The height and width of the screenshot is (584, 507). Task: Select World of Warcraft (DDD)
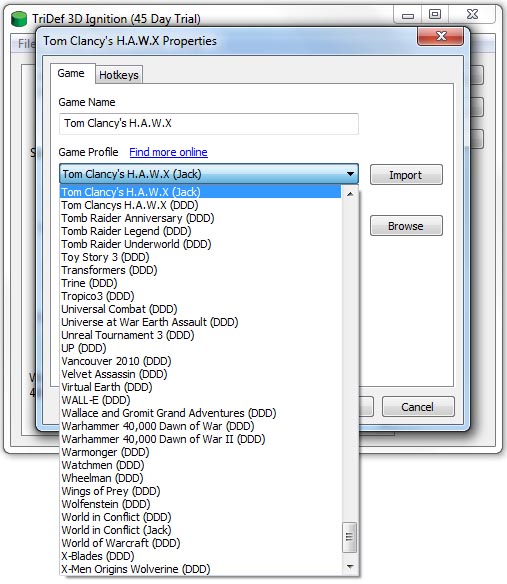[201, 543]
